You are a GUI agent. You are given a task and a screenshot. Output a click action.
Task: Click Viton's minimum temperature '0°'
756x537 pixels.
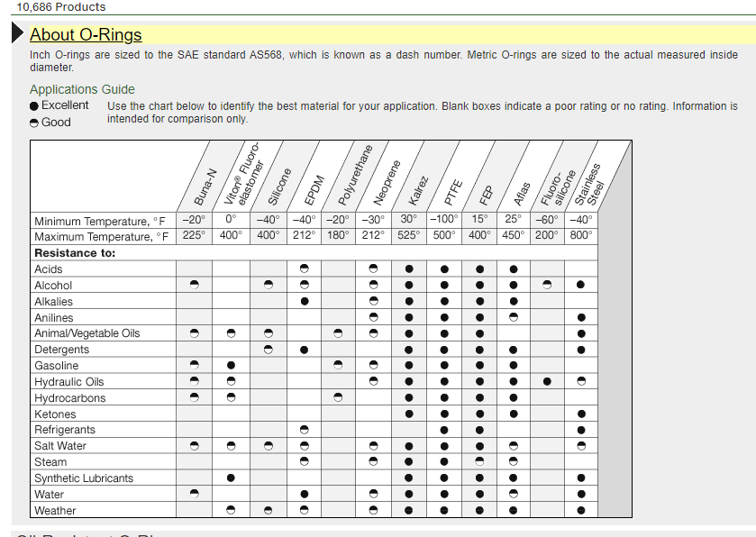point(231,219)
